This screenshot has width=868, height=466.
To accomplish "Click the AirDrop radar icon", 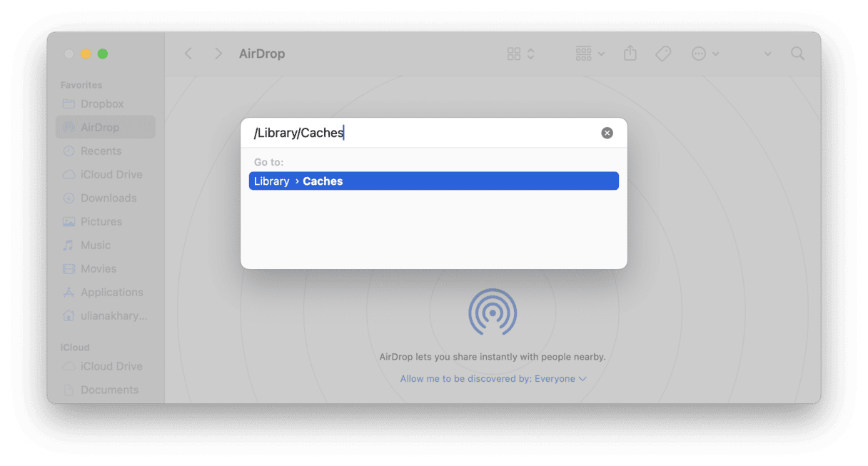I will click(x=493, y=313).
